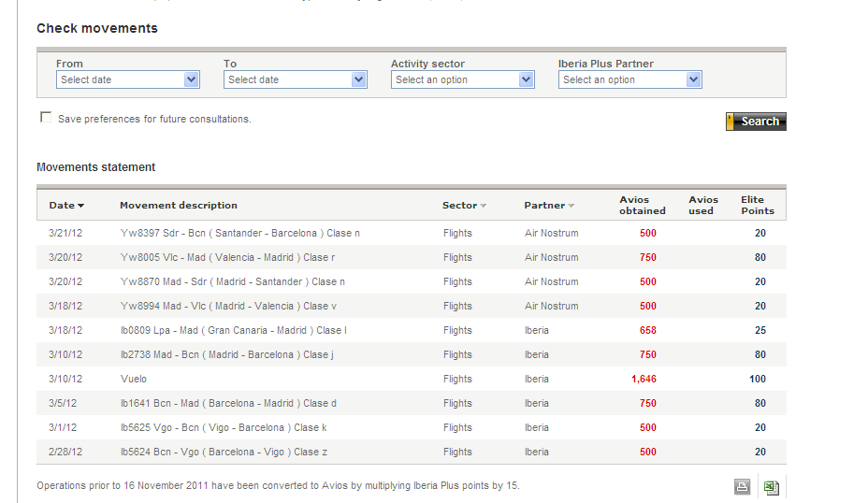Enable Save preferences for future consultations

pyautogui.click(x=46, y=118)
